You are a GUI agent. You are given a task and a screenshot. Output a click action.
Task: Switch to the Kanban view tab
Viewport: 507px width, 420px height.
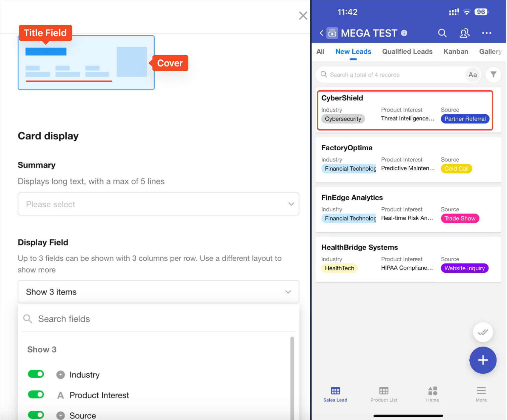(x=455, y=52)
